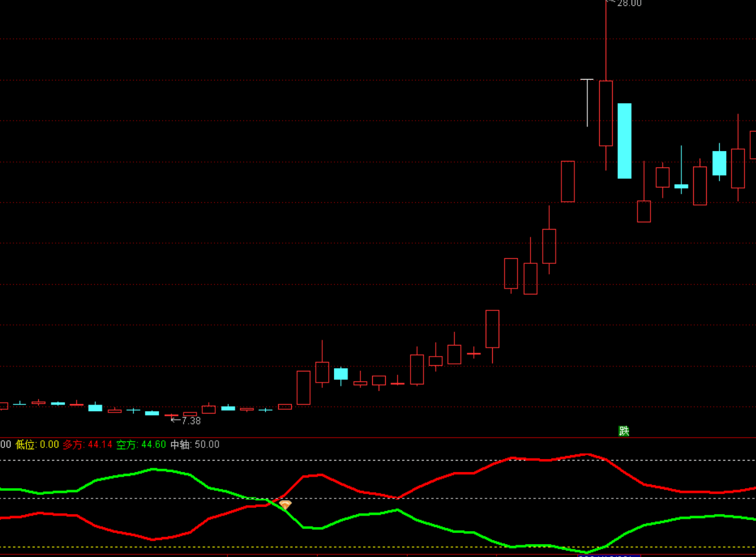This screenshot has height=557, width=756.
Task: Click the red cross-shaped doji candlestick
Action: coord(474,353)
